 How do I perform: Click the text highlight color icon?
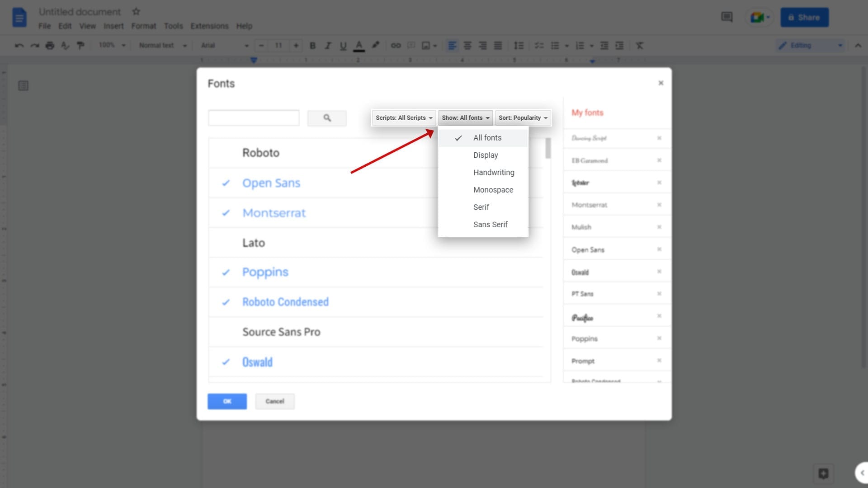click(x=376, y=45)
